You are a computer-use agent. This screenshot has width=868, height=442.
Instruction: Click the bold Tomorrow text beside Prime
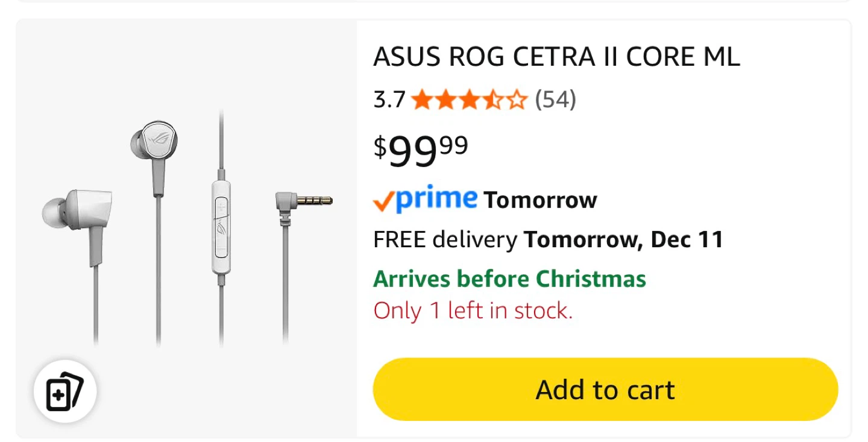[540, 200]
